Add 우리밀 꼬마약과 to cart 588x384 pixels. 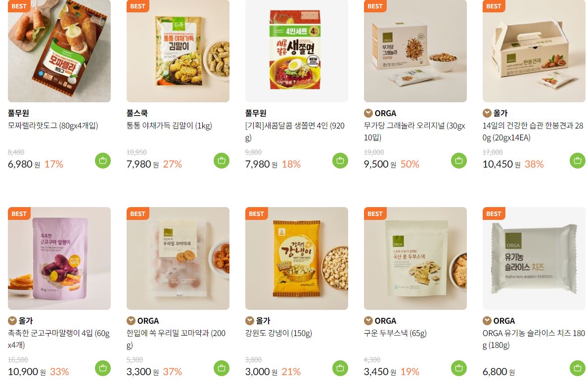[221, 368]
